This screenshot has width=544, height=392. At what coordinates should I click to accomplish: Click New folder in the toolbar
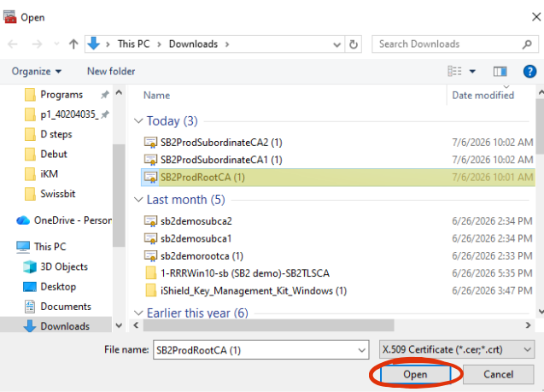pyautogui.click(x=111, y=72)
